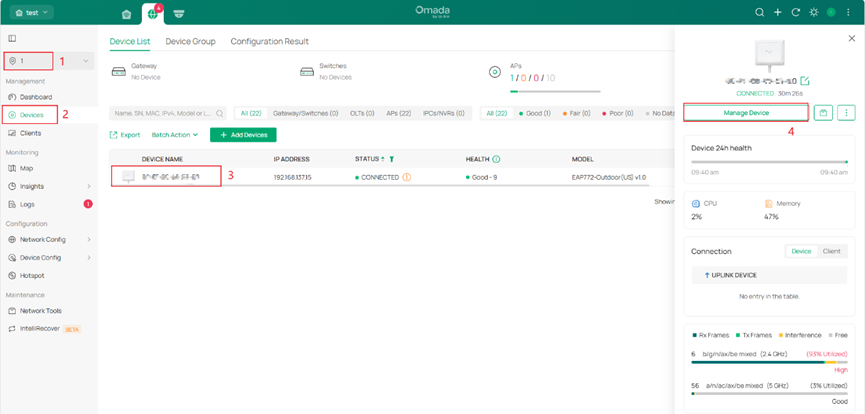
Task: Open IntelliRecover beta feature
Action: tap(44, 328)
